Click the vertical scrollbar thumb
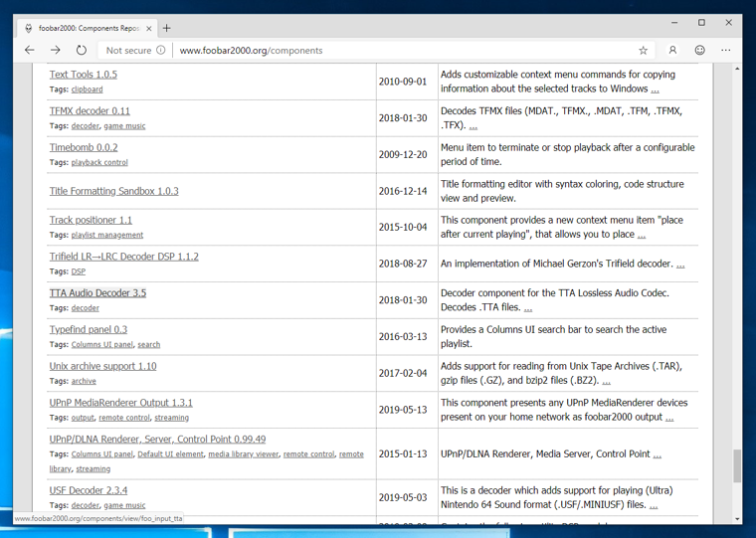The width and height of the screenshot is (756, 538). (737, 465)
